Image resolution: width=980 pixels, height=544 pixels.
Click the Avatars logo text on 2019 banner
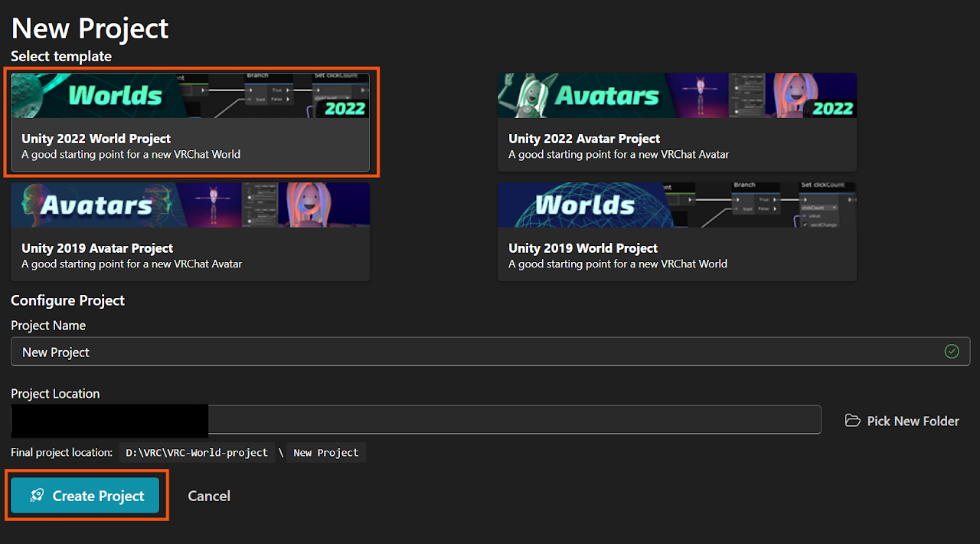(96, 205)
